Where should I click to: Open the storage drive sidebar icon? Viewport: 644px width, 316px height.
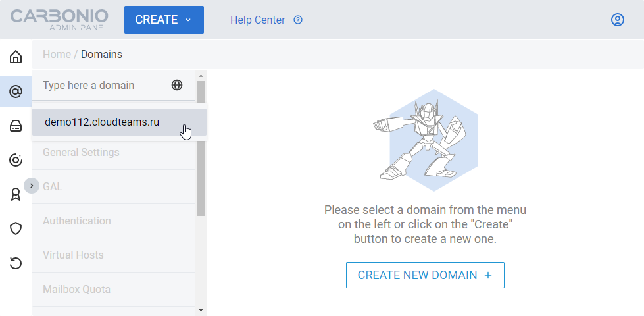[x=16, y=126]
